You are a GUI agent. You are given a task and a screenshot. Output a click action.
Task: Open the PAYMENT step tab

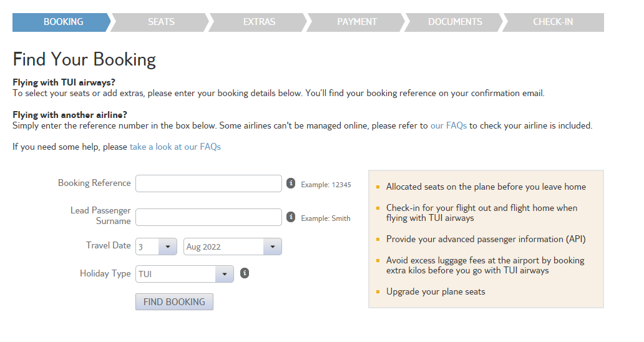coord(357,22)
